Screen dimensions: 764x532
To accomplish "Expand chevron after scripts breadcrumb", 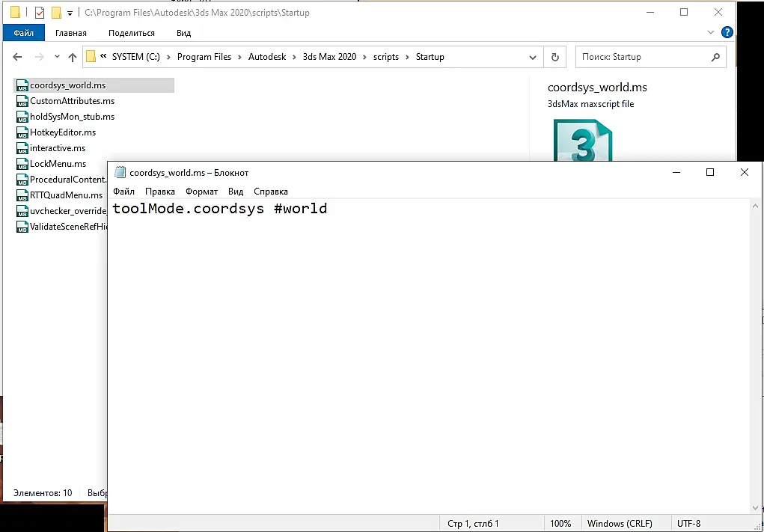I will 407,57.
